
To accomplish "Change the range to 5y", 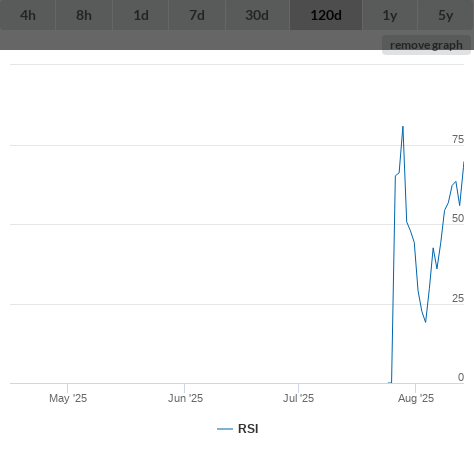I will [446, 15].
